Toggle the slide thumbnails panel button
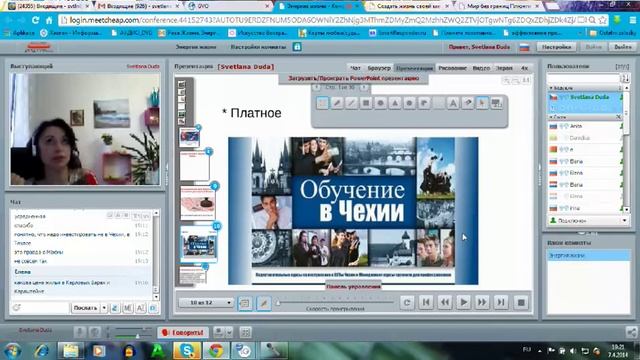This screenshot has width=640, height=360. coord(244,303)
